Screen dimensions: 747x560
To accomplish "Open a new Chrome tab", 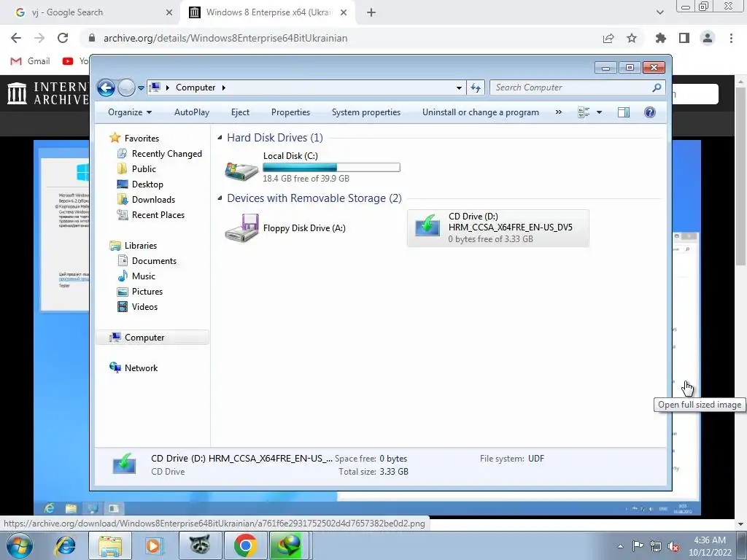I will pos(371,12).
